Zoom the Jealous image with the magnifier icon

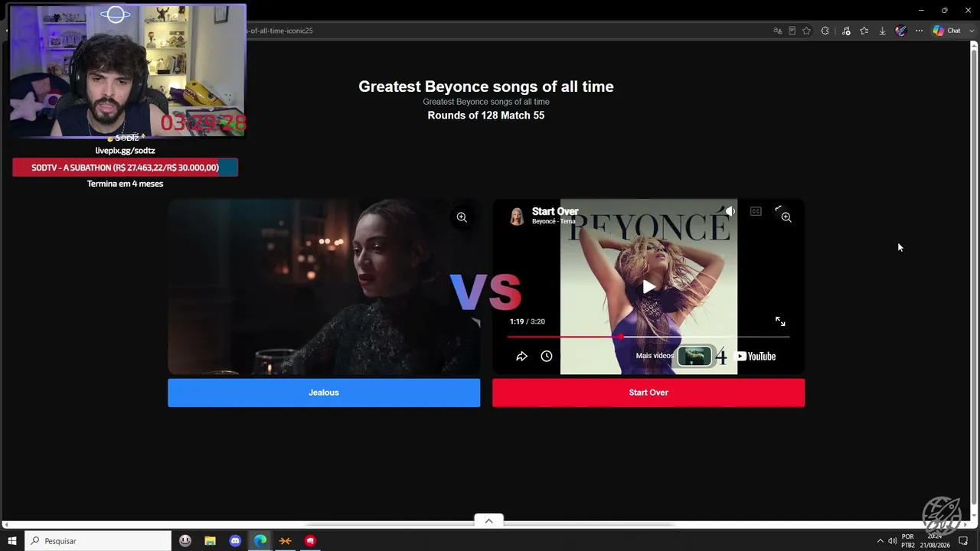point(462,217)
